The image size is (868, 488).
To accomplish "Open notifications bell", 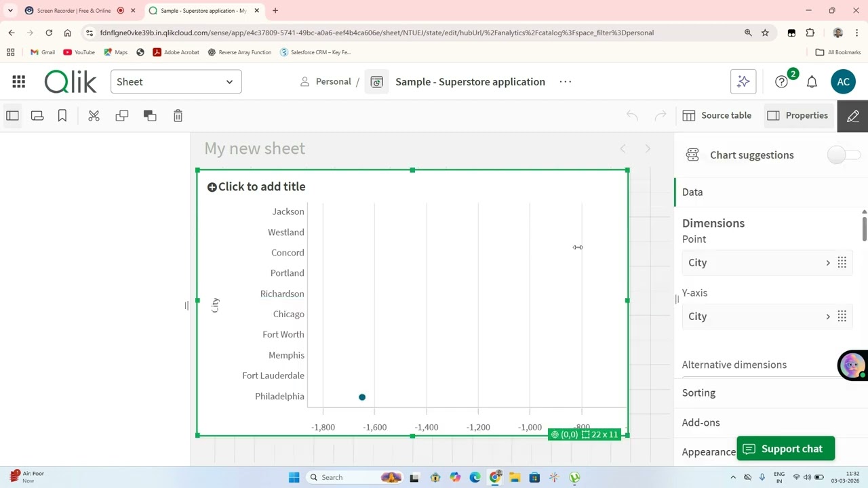I will [812, 82].
